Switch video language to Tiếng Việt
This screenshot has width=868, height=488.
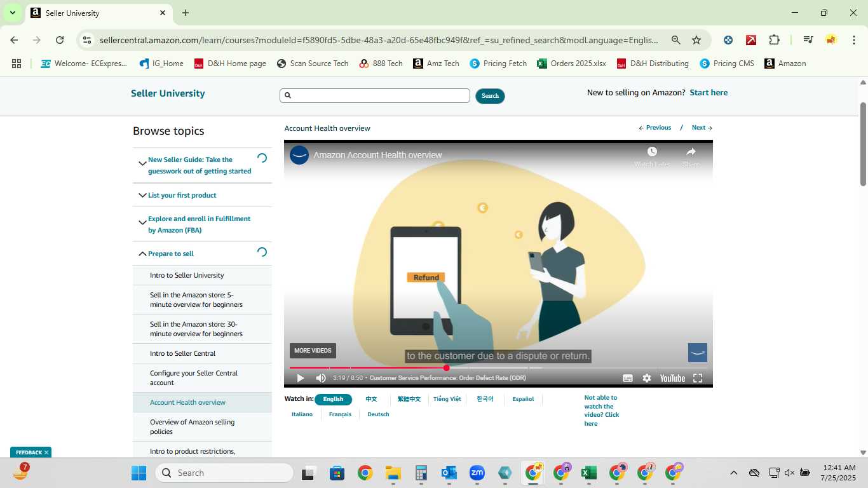click(447, 399)
